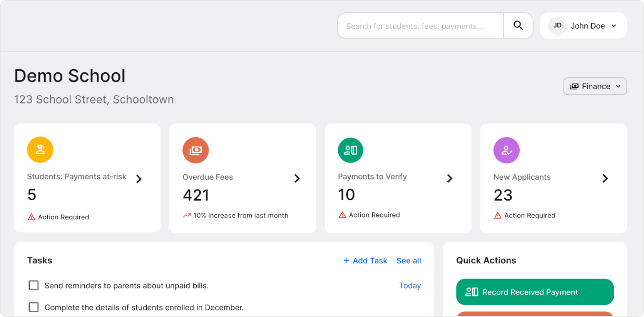Click the Send reminders to parents task text

pos(127,285)
